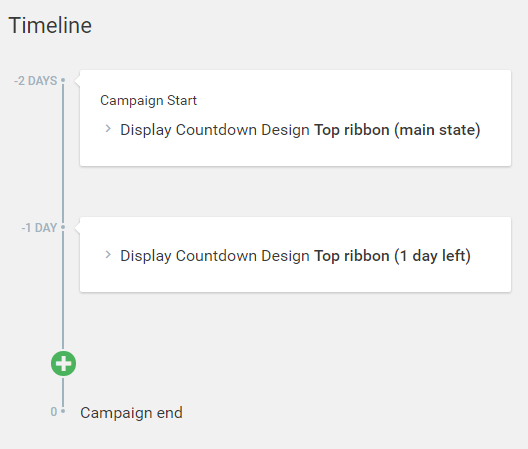Click the -1 DAY label
This screenshot has height=449, width=528.
click(x=39, y=228)
